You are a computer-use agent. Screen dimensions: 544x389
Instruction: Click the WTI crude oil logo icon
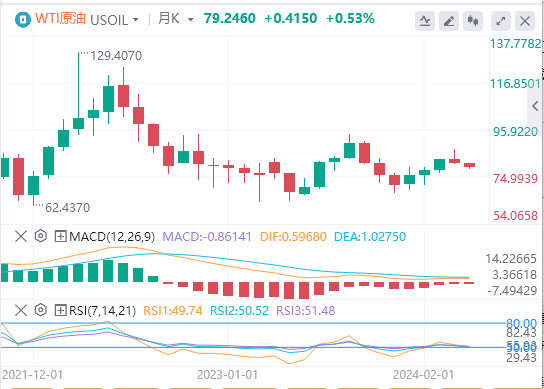23,20
